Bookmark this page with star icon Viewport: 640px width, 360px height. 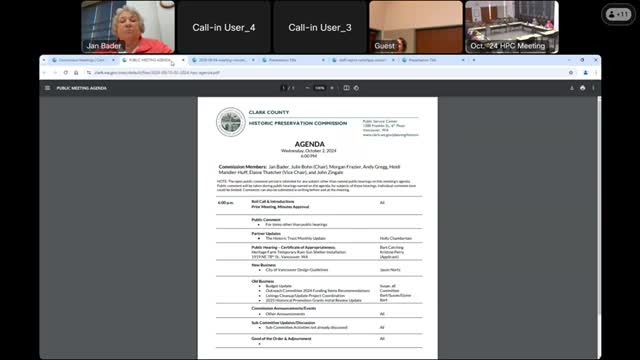click(x=571, y=73)
